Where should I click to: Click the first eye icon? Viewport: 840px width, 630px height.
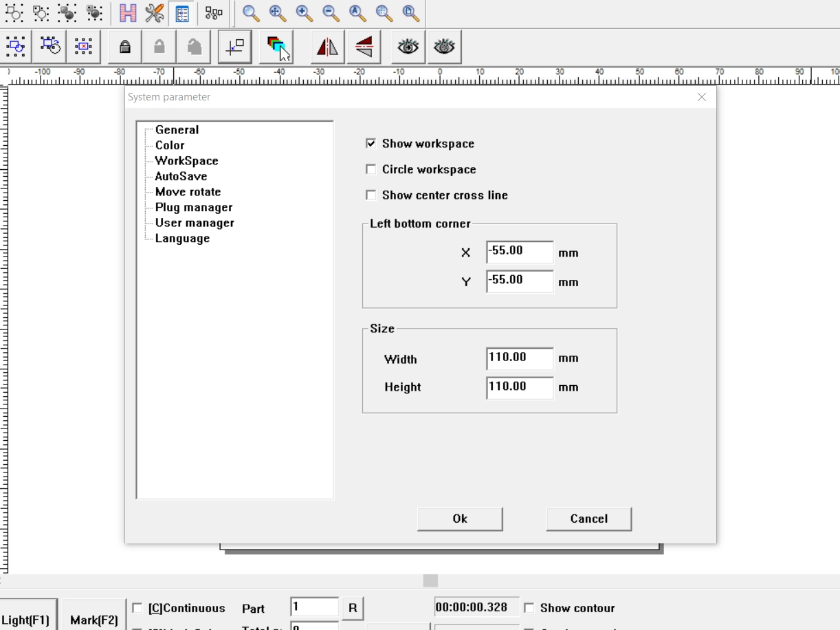coord(408,47)
